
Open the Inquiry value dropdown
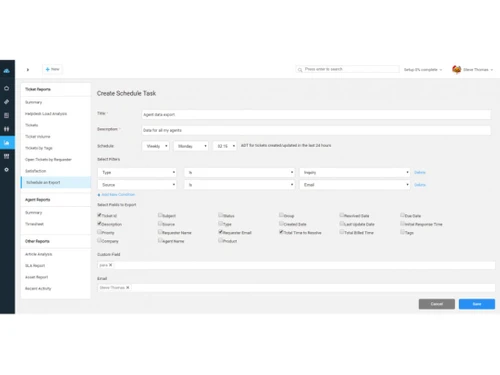pos(355,172)
